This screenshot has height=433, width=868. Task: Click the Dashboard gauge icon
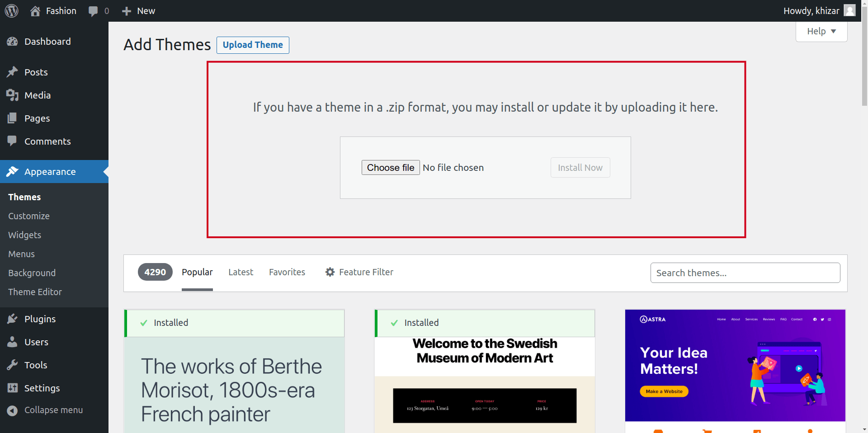pos(12,42)
